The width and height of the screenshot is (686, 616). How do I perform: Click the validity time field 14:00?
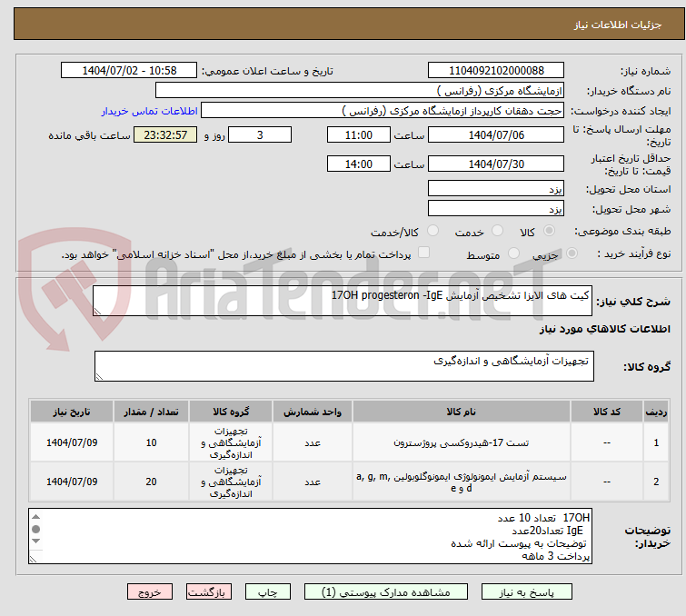358,164
